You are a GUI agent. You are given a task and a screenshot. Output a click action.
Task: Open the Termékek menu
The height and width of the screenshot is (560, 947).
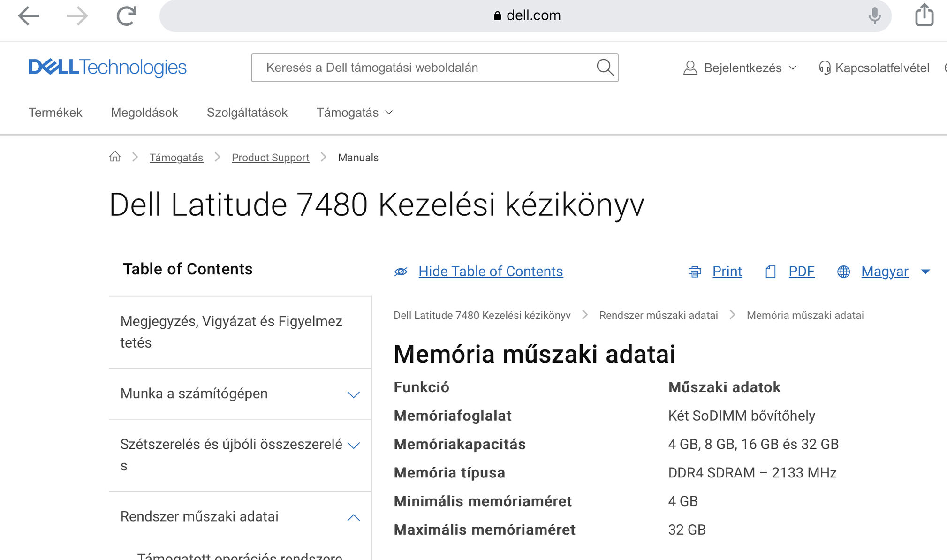click(x=55, y=113)
